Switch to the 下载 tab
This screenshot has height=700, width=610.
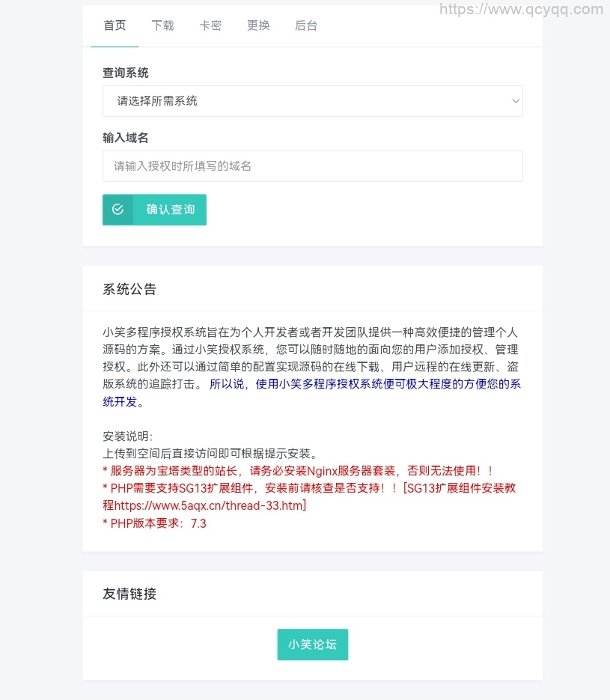click(x=162, y=25)
